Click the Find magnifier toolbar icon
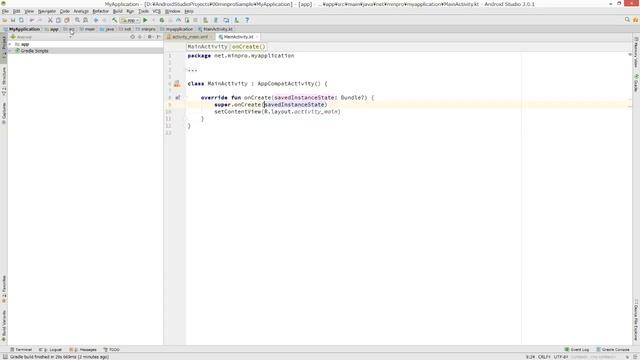This screenshot has height=360, width=640. pyautogui.click(x=77, y=20)
